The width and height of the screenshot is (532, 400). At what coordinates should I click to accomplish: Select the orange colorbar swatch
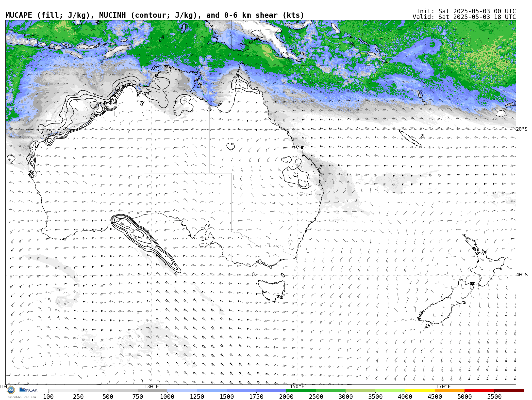[x=449, y=390]
